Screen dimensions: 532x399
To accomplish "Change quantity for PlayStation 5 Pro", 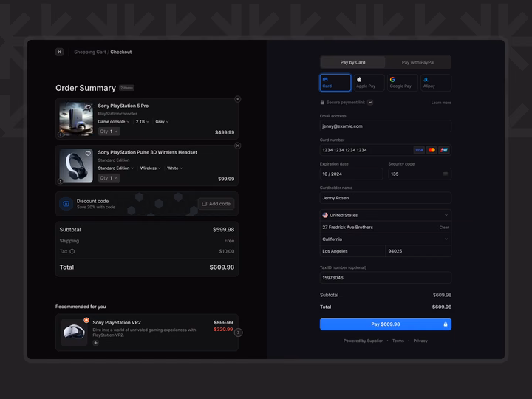I will (x=109, y=132).
